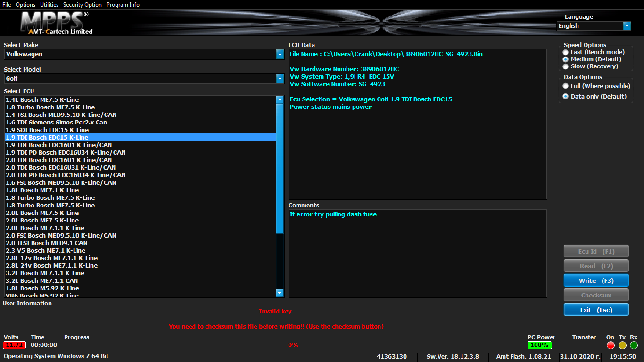This screenshot has width=644, height=362.
Task: Click the red Volts reading indicator
Action: 14,345
